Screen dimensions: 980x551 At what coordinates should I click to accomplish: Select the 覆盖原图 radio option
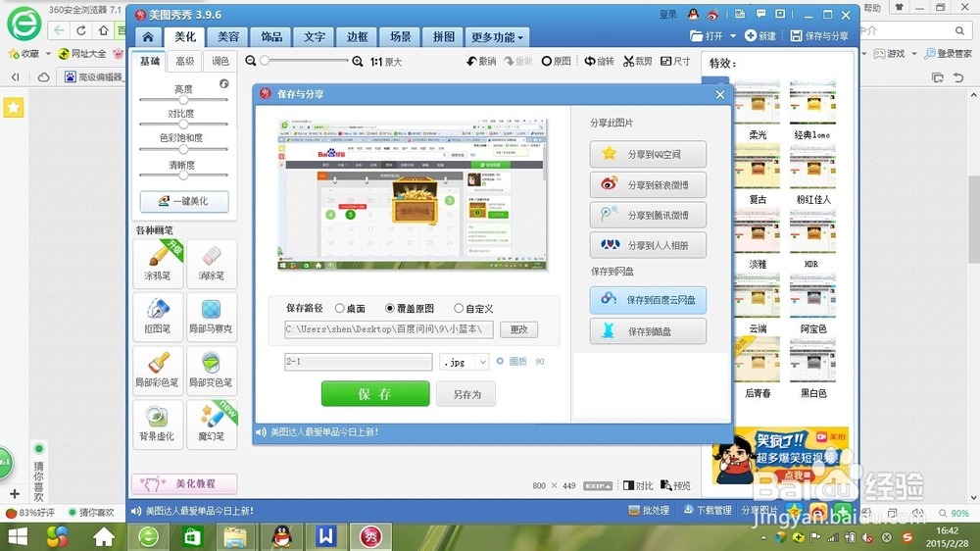click(x=390, y=308)
